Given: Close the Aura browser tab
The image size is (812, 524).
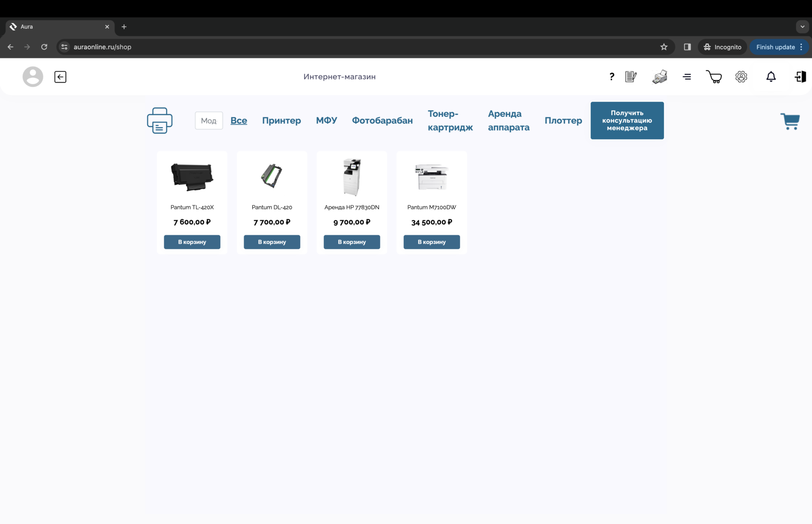Looking at the screenshot, I should point(107,27).
